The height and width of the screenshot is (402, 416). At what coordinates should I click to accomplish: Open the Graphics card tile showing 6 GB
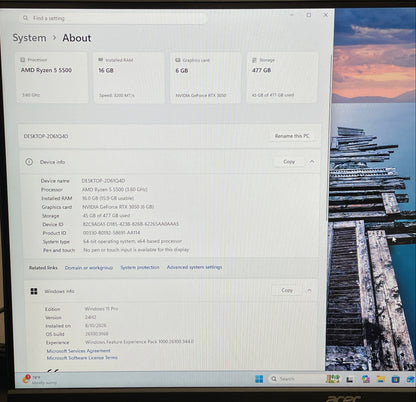tap(205, 78)
